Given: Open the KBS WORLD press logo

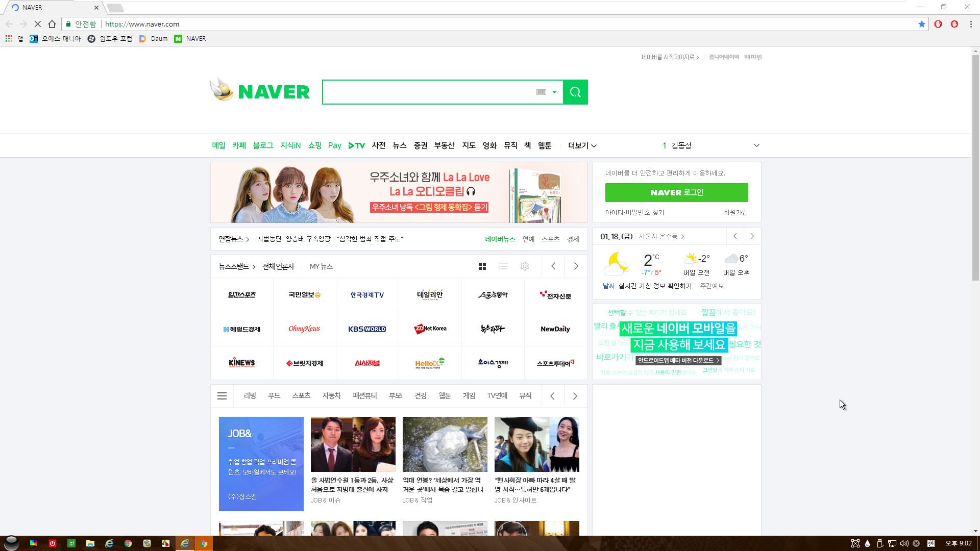Looking at the screenshot, I should (367, 329).
